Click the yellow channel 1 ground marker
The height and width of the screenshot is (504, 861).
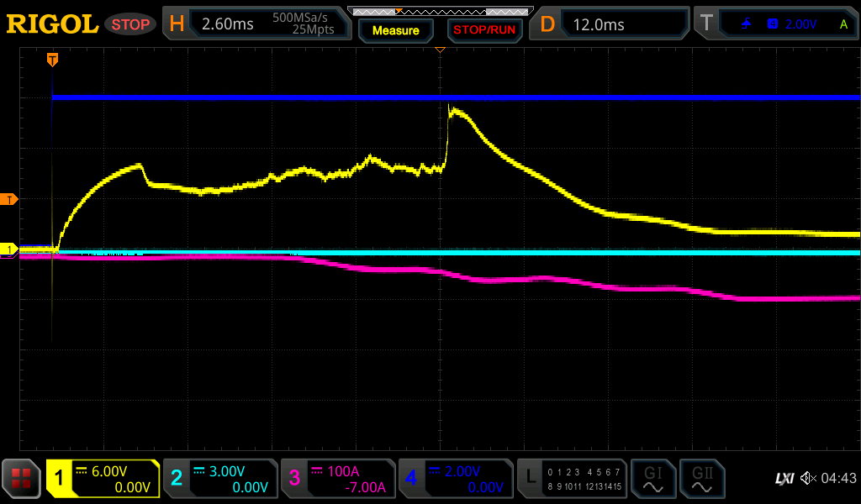10,249
